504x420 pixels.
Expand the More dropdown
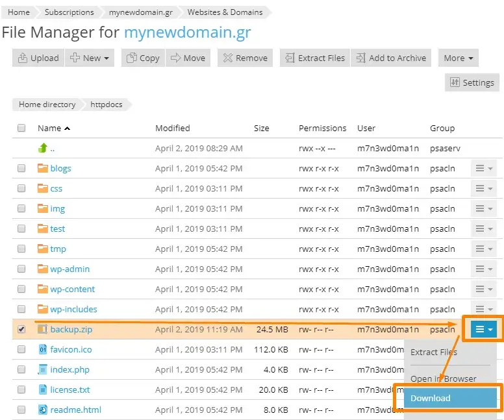tap(459, 58)
